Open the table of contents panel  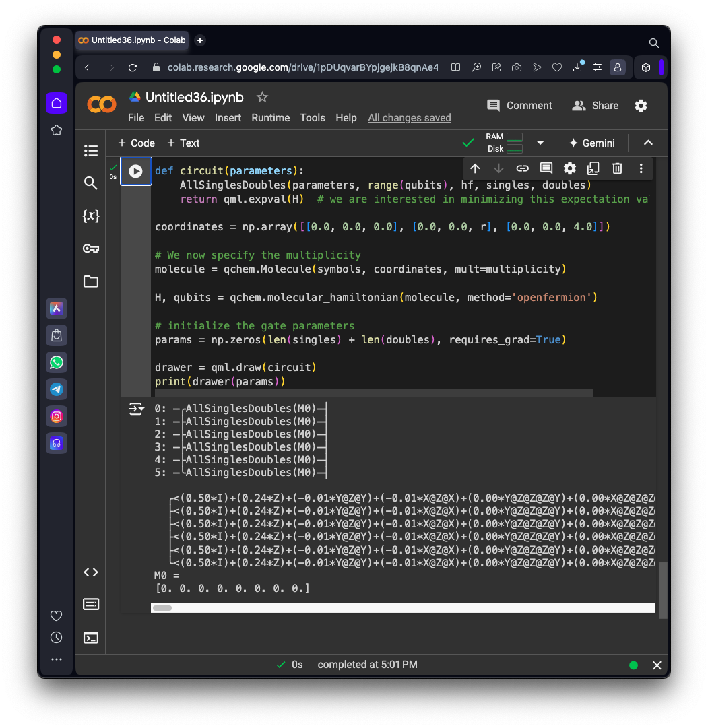91,151
